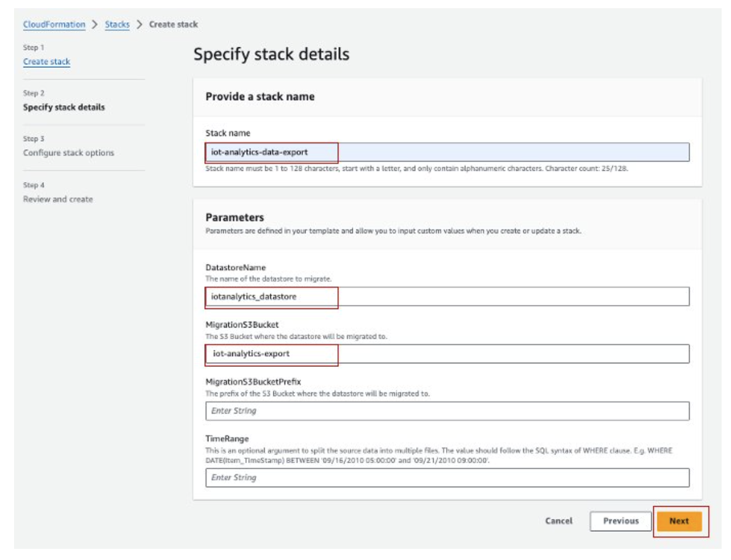Image resolution: width=731 pixels, height=560 pixels.
Task: Go back with the Previous button
Action: [620, 521]
